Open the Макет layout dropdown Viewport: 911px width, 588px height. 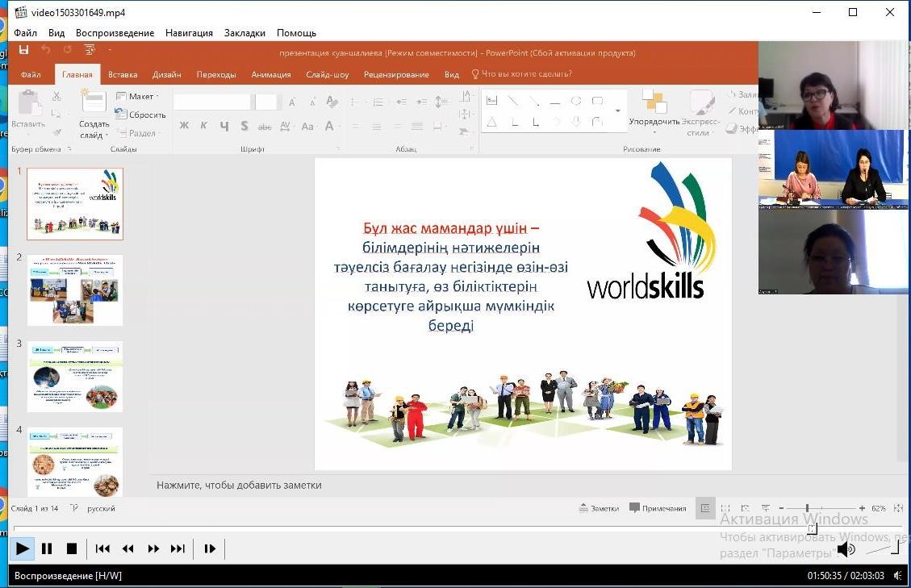point(138,97)
